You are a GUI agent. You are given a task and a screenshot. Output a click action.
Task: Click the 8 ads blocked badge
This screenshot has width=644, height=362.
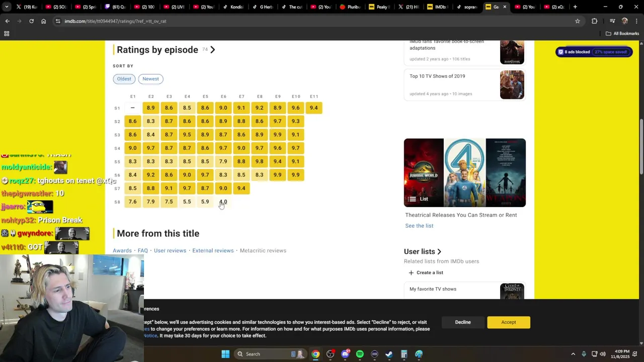point(594,52)
